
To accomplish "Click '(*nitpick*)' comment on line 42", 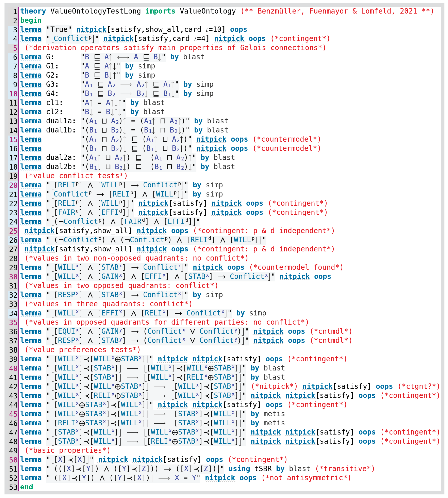I will pos(274,386).
